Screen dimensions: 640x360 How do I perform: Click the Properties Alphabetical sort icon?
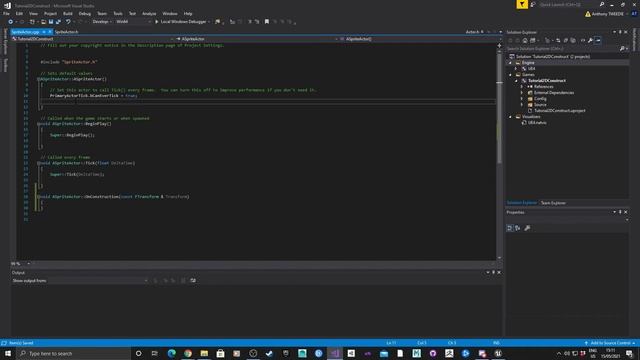point(518,228)
